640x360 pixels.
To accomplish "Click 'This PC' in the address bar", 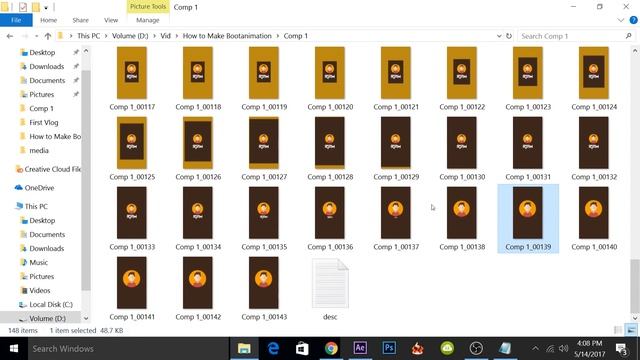I will pos(89,36).
